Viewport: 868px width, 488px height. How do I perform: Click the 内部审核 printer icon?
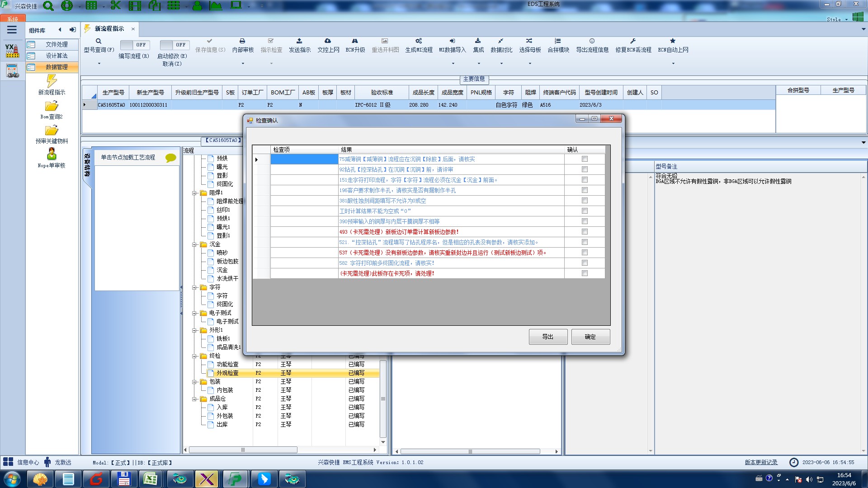242,41
